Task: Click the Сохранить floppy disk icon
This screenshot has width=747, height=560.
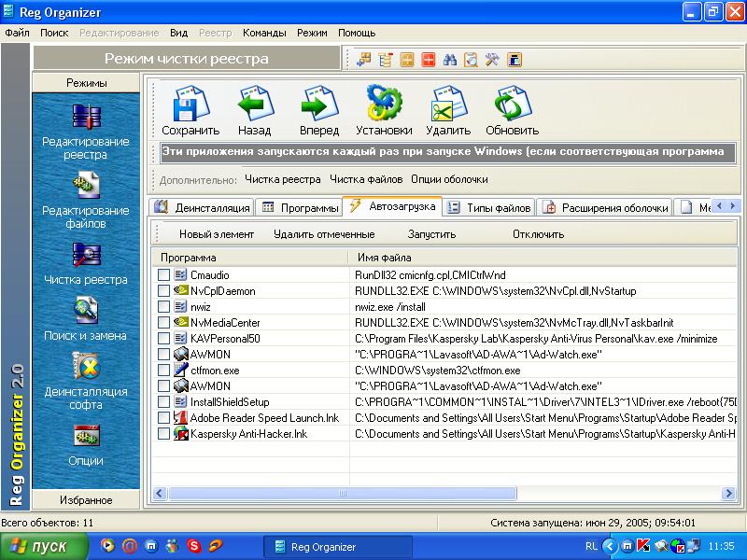Action: [190, 104]
